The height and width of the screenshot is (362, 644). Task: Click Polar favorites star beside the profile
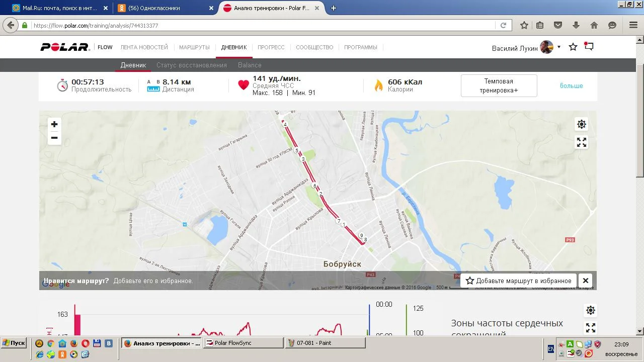pos(573,47)
